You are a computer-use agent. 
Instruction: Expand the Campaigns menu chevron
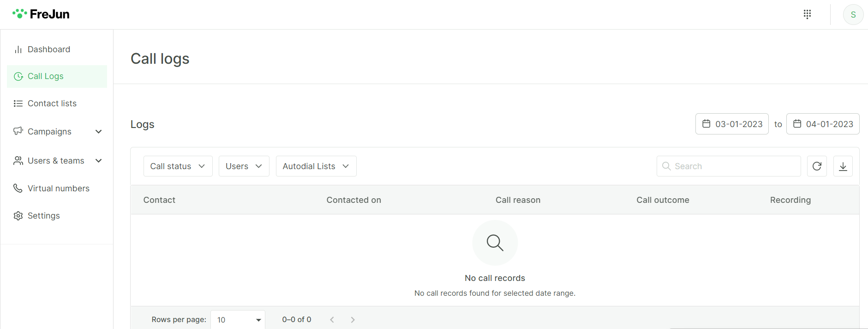click(98, 132)
